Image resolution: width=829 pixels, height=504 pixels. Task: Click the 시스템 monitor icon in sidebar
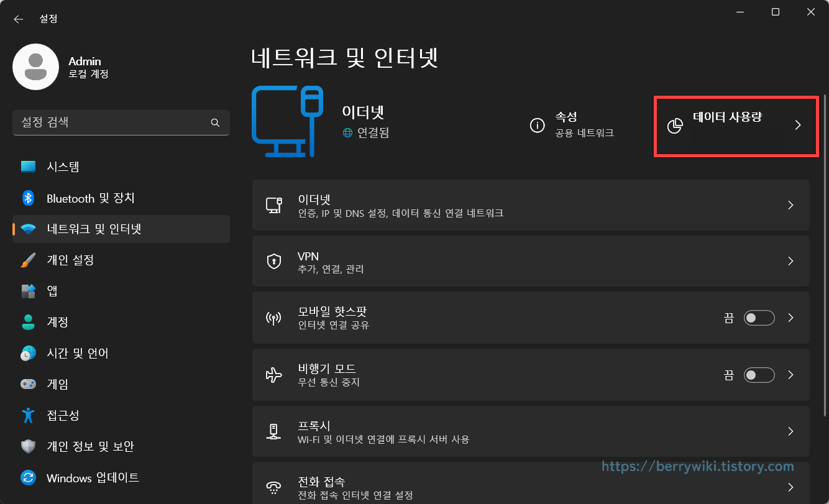point(27,167)
